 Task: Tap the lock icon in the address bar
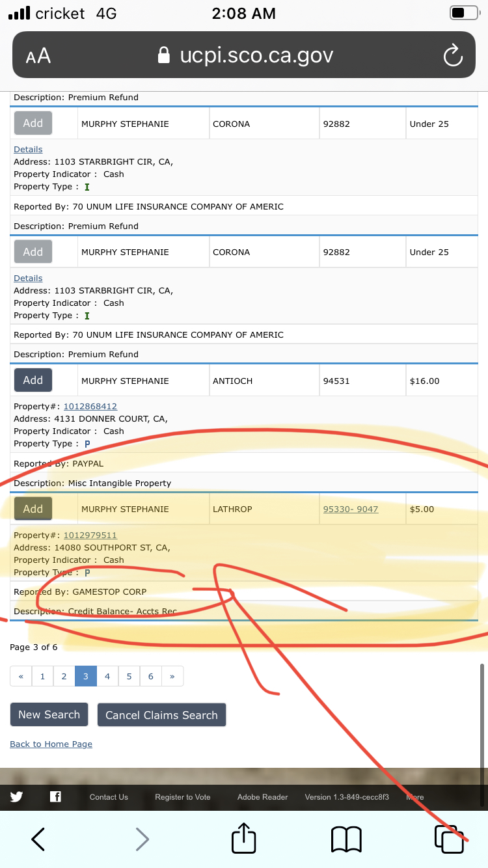click(x=165, y=55)
